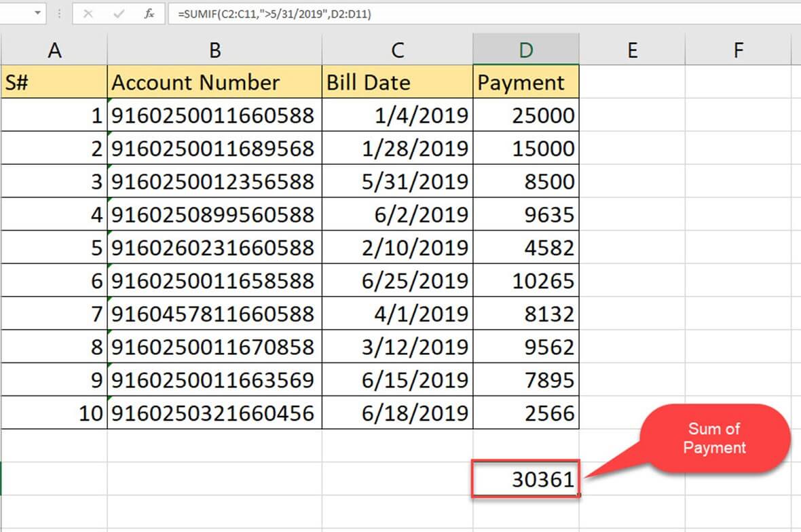Select the cell with date 6/25/2019
The image size is (801, 532).
(398, 281)
